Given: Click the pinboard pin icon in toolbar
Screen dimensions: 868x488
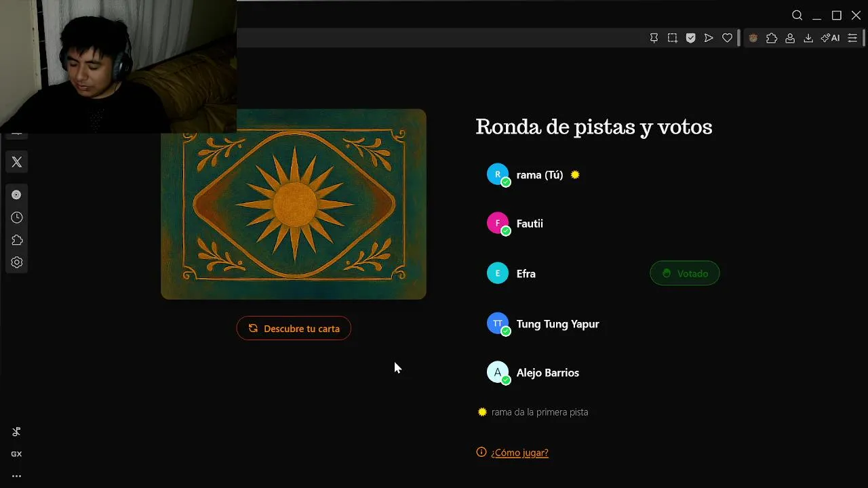Looking at the screenshot, I should point(654,38).
